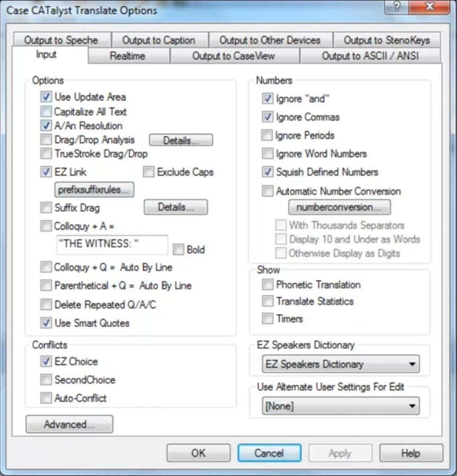This screenshot has width=457, height=476.
Task: Disable Ignore Commas in Numbers section
Action: click(267, 117)
